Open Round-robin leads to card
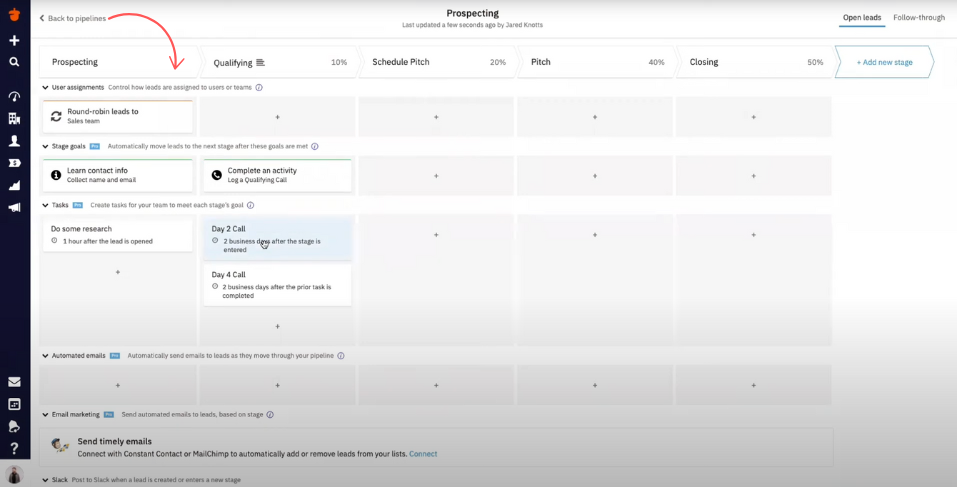The width and height of the screenshot is (957, 487). [118, 117]
